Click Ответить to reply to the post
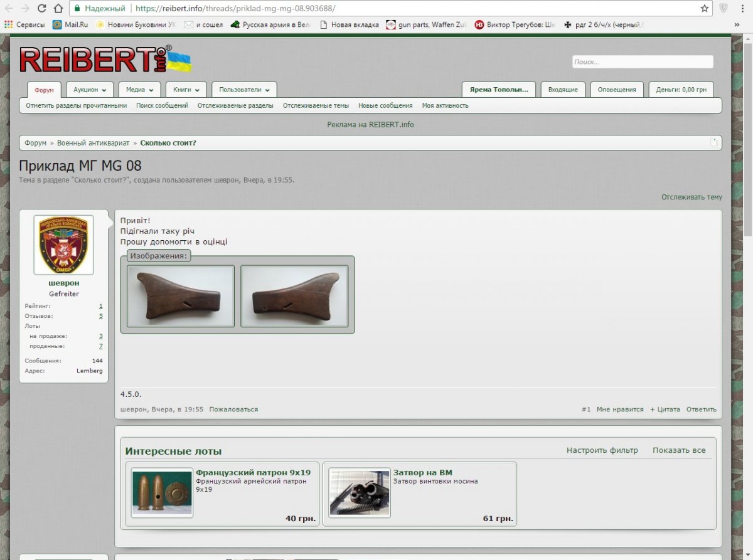 pos(701,409)
